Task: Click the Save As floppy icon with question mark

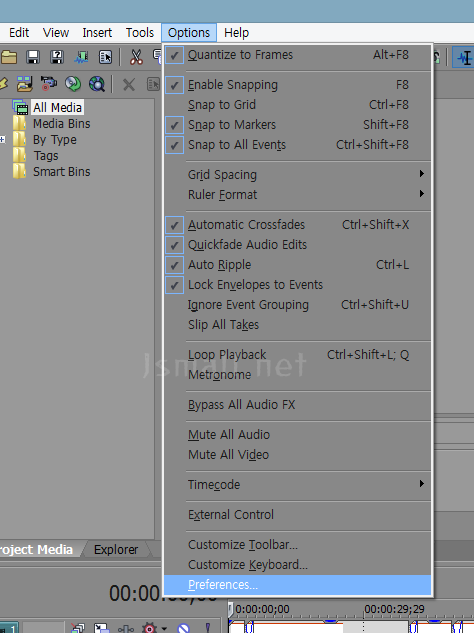Action: 57,57
